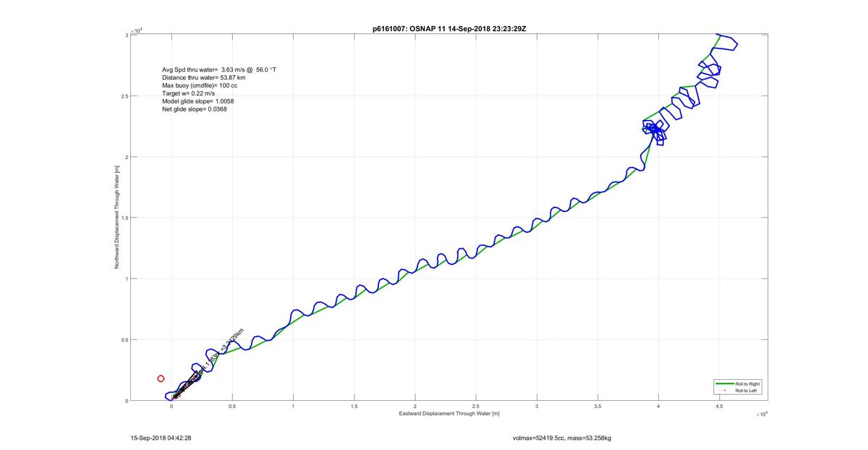Click the y-axis tick label '3'
Screen dimensions: 868x450
[127, 35]
